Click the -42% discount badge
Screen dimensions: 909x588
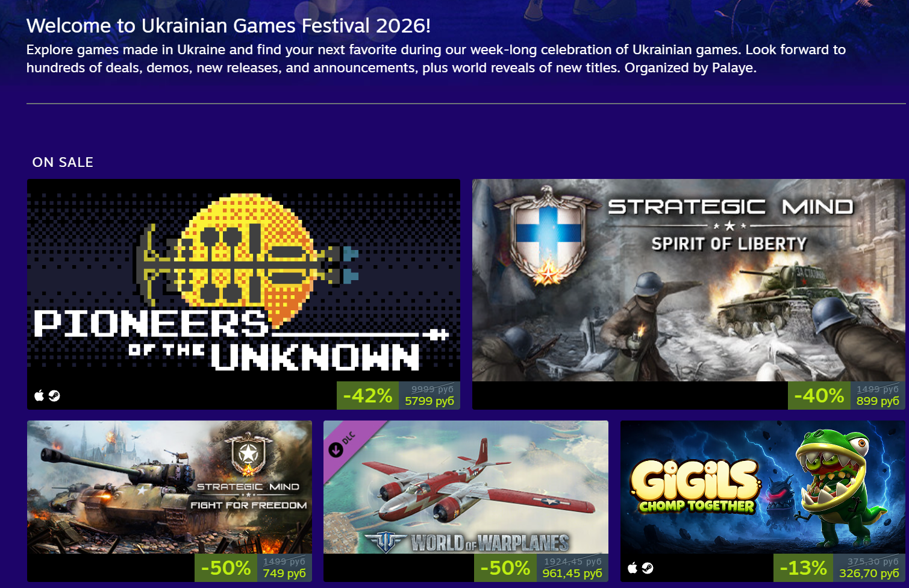tap(367, 395)
